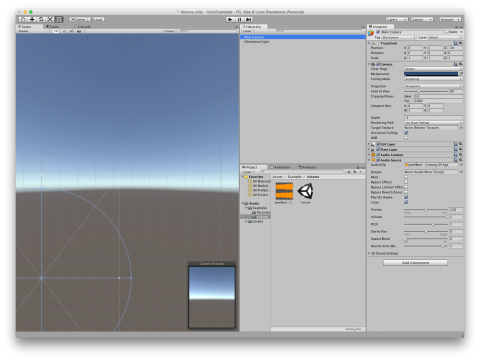480x360 pixels.
Task: Toggle the Main Camera active checkbox
Action: click(378, 32)
